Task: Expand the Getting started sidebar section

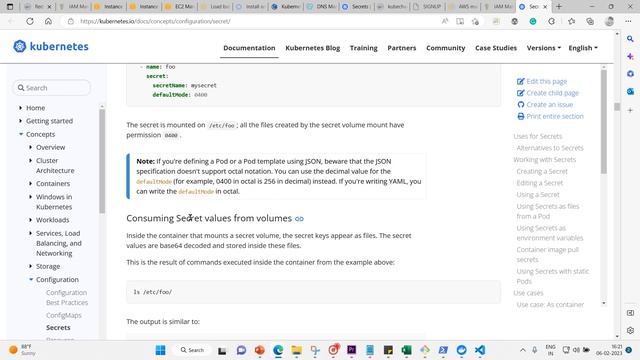Action: coord(20,121)
